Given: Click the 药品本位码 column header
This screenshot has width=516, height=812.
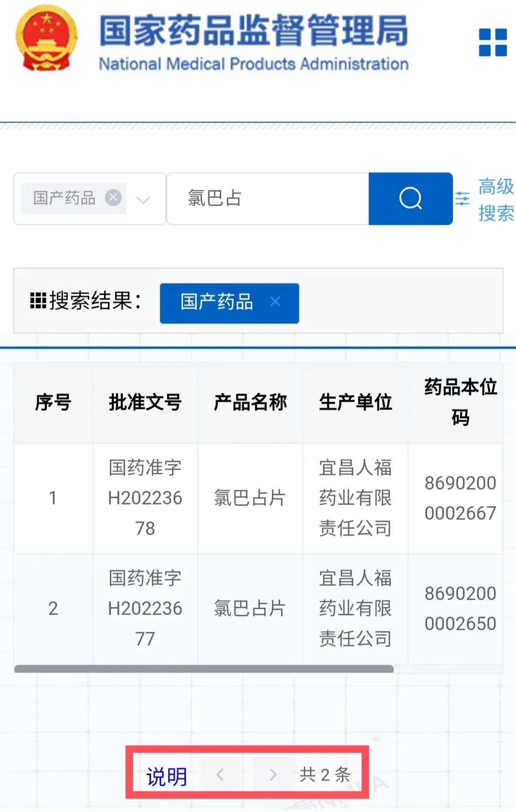Looking at the screenshot, I should click(x=460, y=403).
